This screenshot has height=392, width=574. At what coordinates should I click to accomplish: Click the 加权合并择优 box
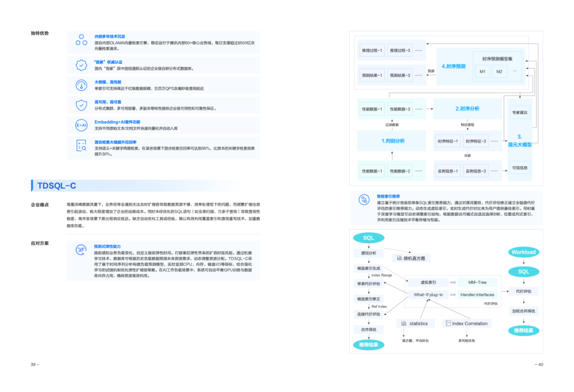[524, 311]
